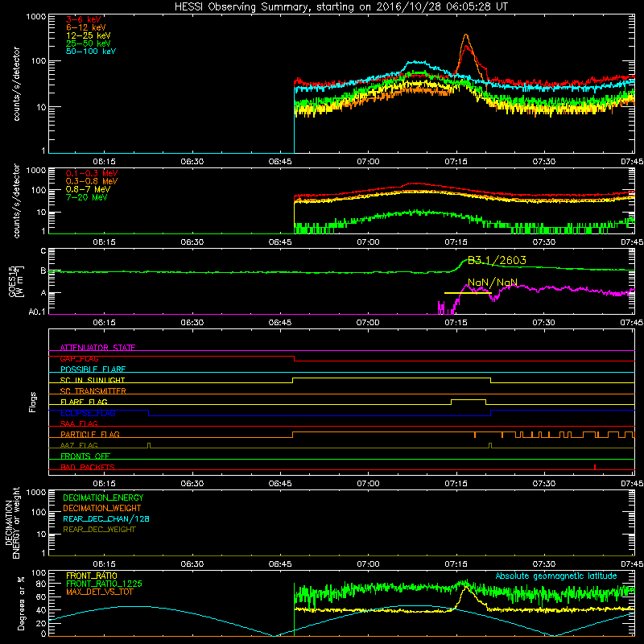
Task: Click the SAA_FLAG label
Action: (79, 423)
